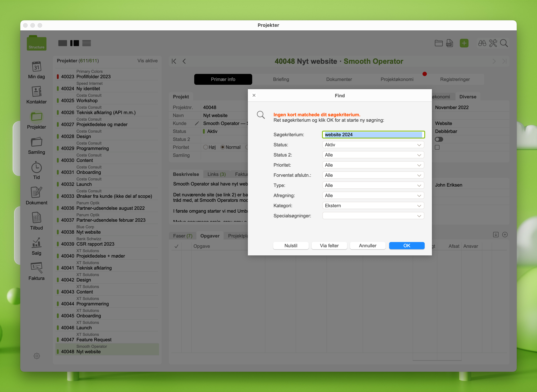The image size is (537, 392).
Task: Open Kontakter in the sidebar
Action: 37,92
